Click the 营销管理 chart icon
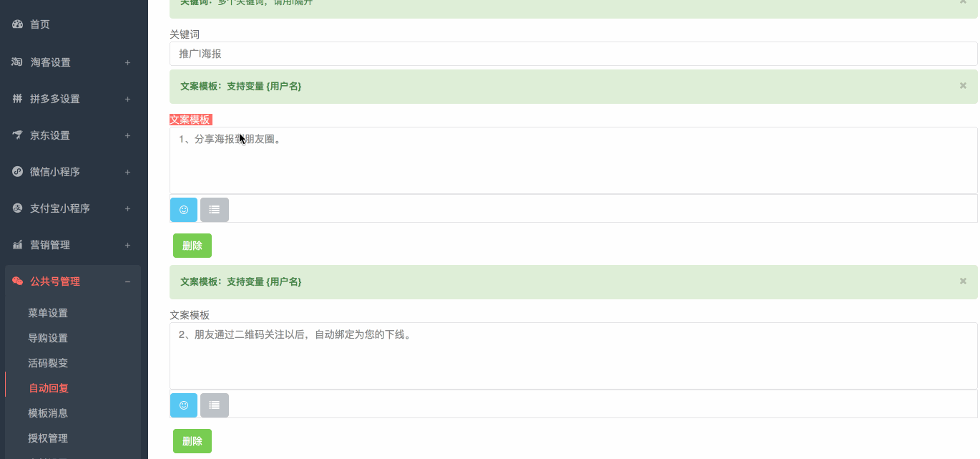 pyautogui.click(x=18, y=245)
